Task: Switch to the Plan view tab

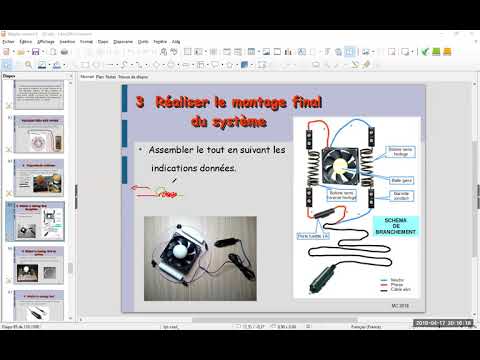Action: (x=100, y=77)
